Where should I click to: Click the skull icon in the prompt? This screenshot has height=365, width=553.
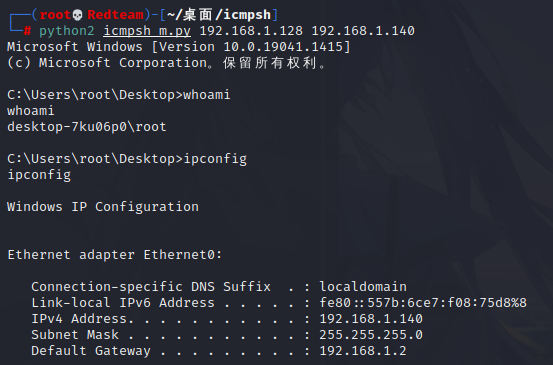[78, 15]
